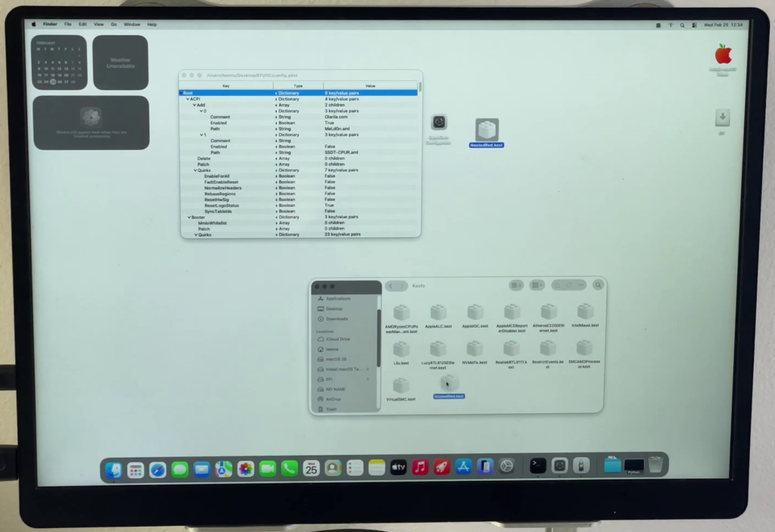775x532 pixels.
Task: Open Safari from the Dock
Action: pos(157,468)
